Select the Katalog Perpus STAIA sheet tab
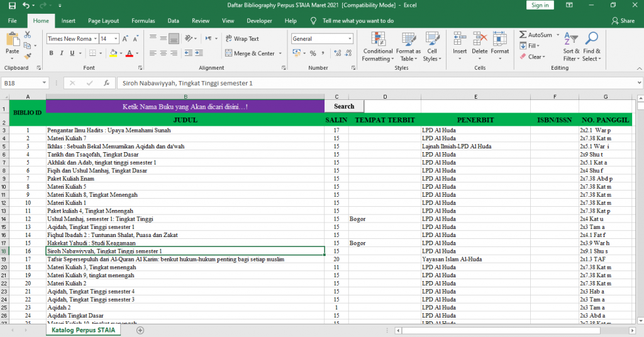 [83, 330]
